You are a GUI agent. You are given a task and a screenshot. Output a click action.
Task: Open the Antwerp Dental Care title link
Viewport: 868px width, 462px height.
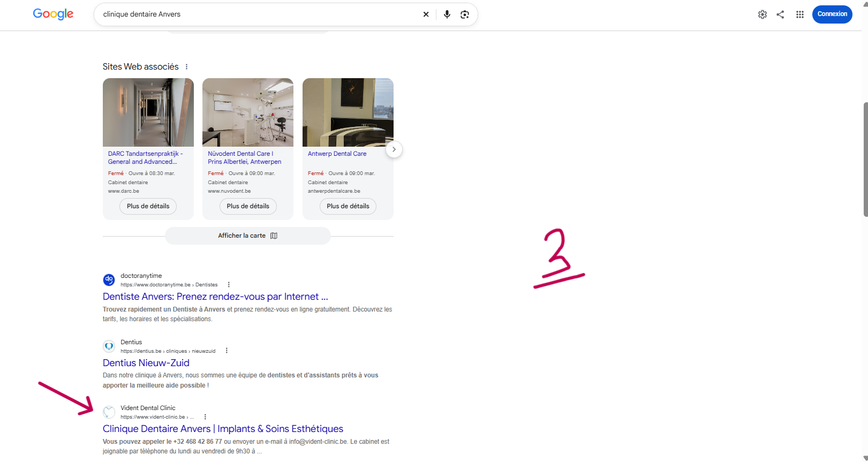click(337, 154)
